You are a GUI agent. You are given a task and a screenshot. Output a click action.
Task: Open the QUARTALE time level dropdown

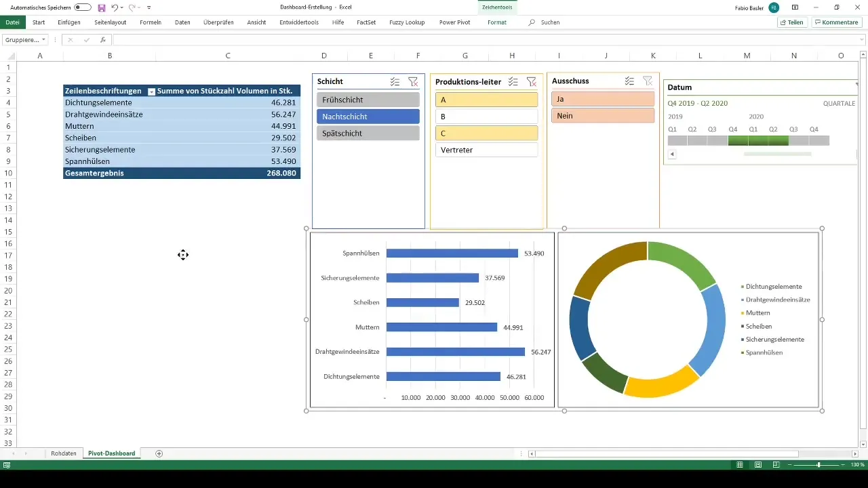[x=839, y=104]
